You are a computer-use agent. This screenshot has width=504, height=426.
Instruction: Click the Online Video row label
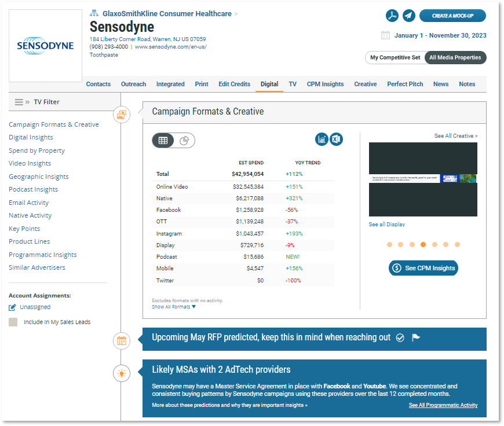172,186
